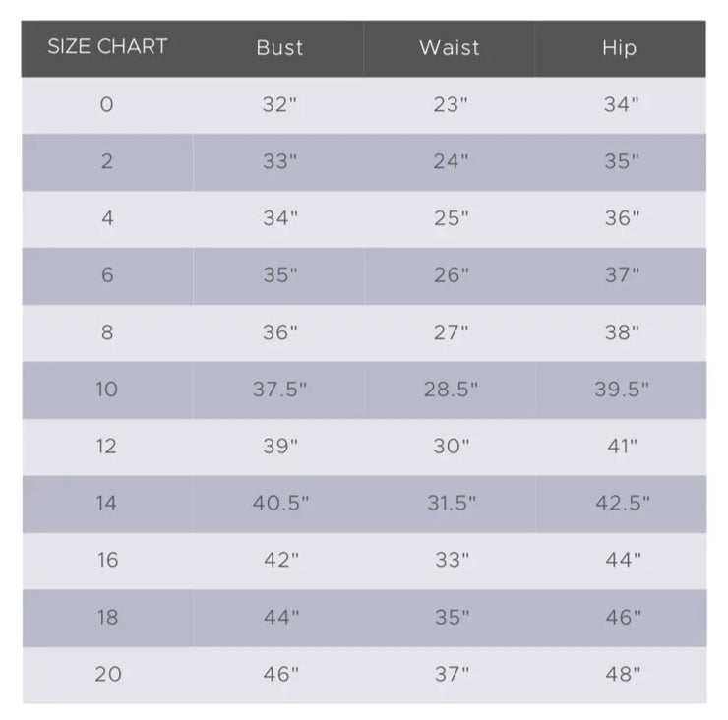Select the Bust column header
The width and height of the screenshot is (728, 720).
[x=279, y=48]
